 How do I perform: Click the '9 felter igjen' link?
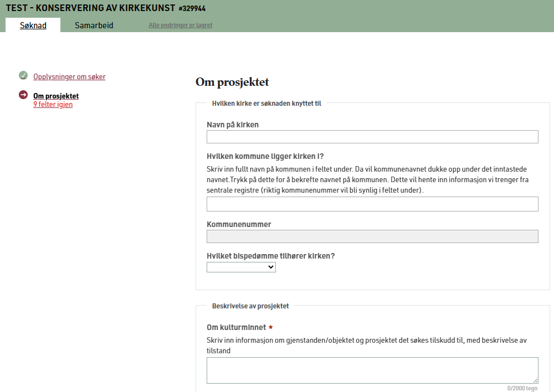click(x=53, y=105)
